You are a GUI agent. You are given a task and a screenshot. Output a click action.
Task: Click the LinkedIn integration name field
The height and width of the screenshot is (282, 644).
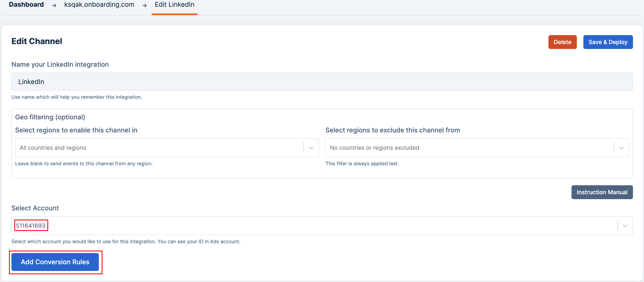[322, 82]
